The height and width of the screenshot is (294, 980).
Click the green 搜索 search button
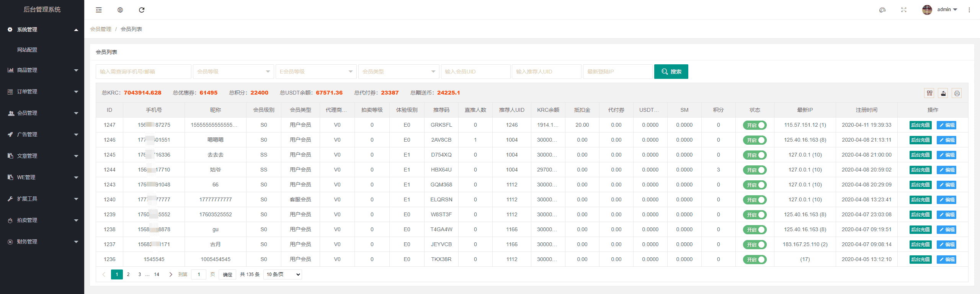coord(671,72)
